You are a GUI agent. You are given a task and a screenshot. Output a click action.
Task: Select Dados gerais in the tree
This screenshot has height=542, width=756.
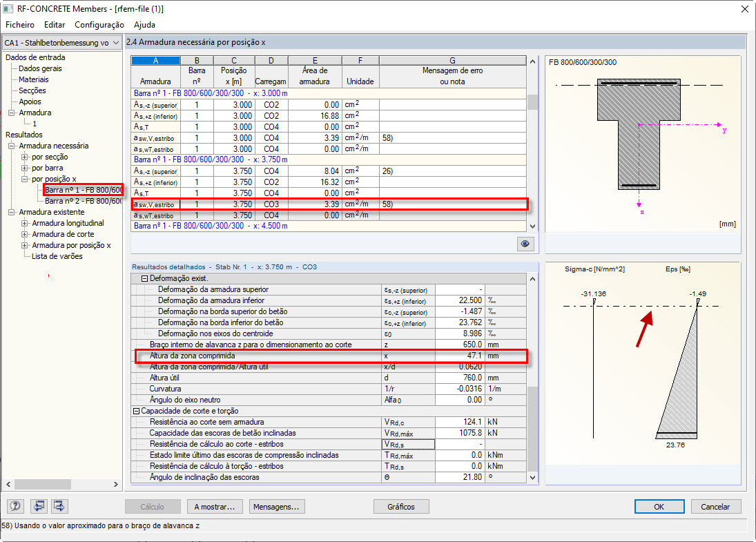click(x=40, y=68)
